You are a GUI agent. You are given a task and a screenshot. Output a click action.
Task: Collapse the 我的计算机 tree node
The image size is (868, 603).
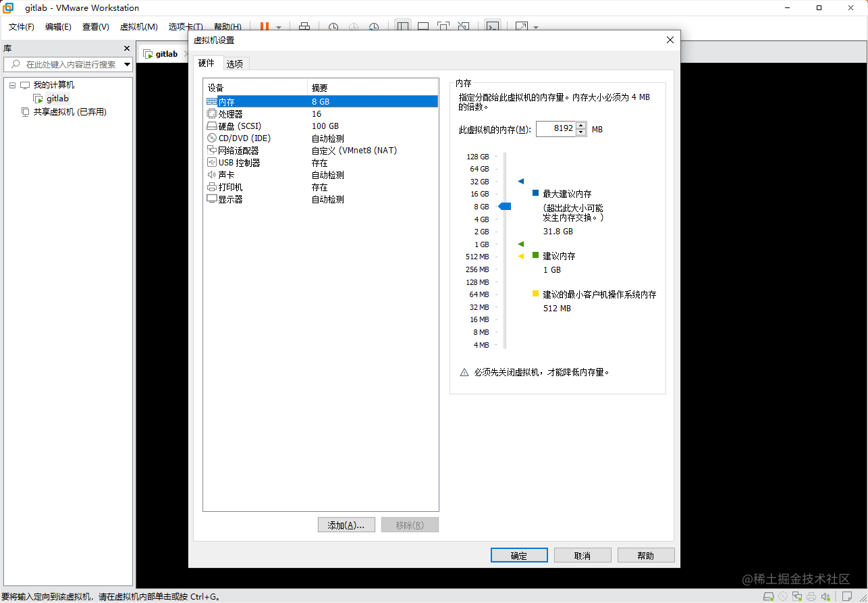12,85
